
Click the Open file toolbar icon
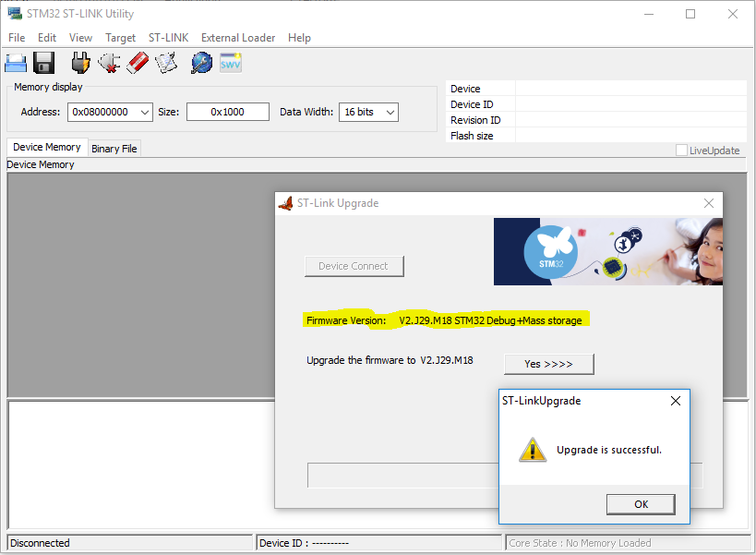pos(16,63)
